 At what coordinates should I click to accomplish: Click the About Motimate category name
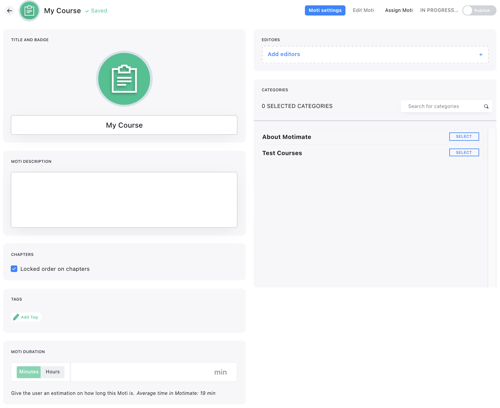tap(287, 137)
